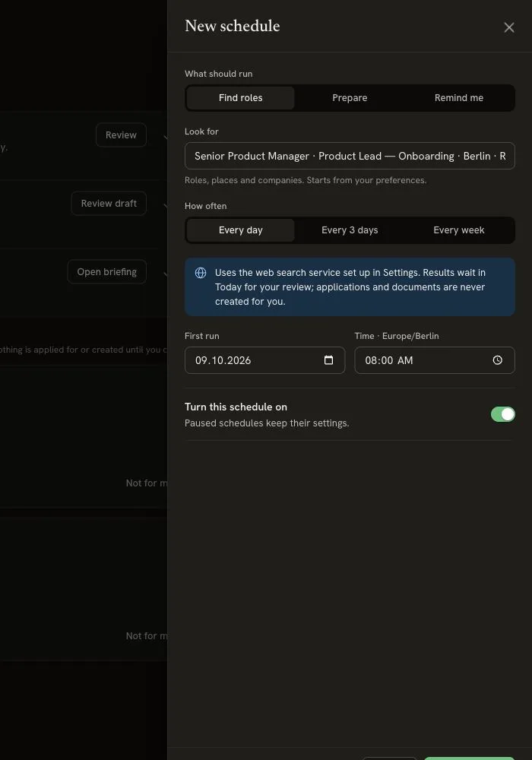This screenshot has width=532, height=760.
Task: Edit the Look for search field
Action: pos(350,156)
